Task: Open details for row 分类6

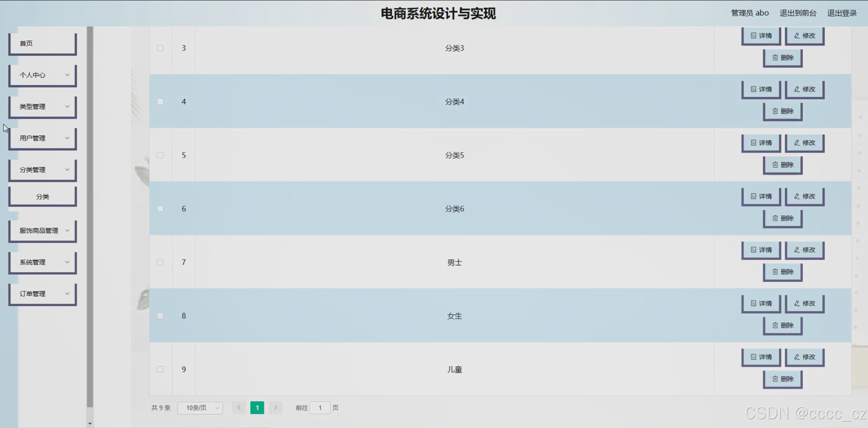Action: [761, 197]
